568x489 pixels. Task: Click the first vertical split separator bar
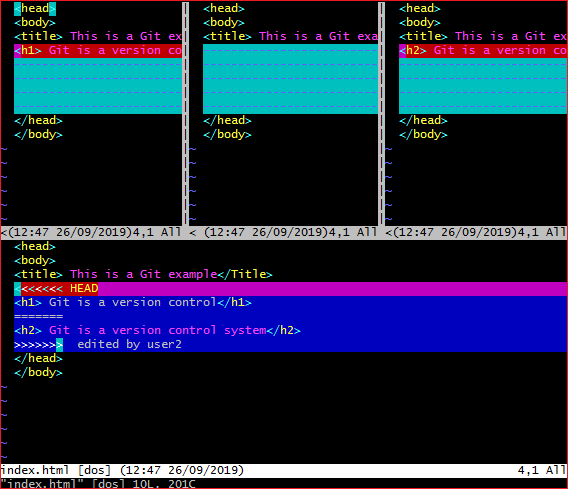pyautogui.click(x=185, y=113)
